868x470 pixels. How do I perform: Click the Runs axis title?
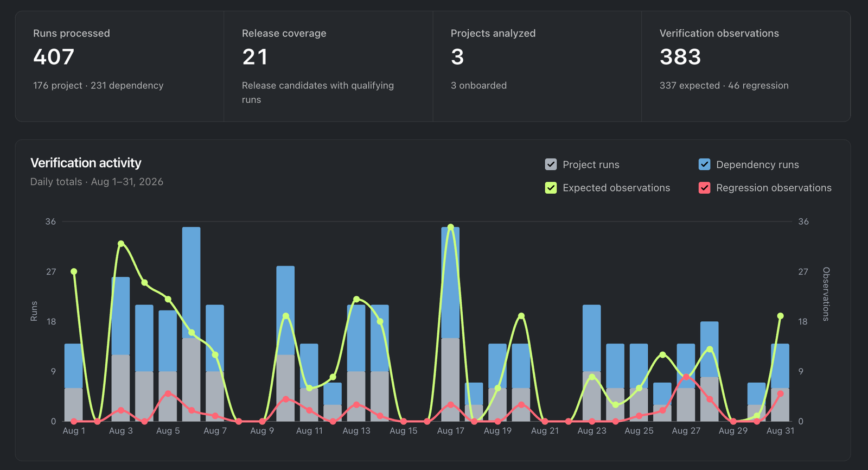[34, 311]
